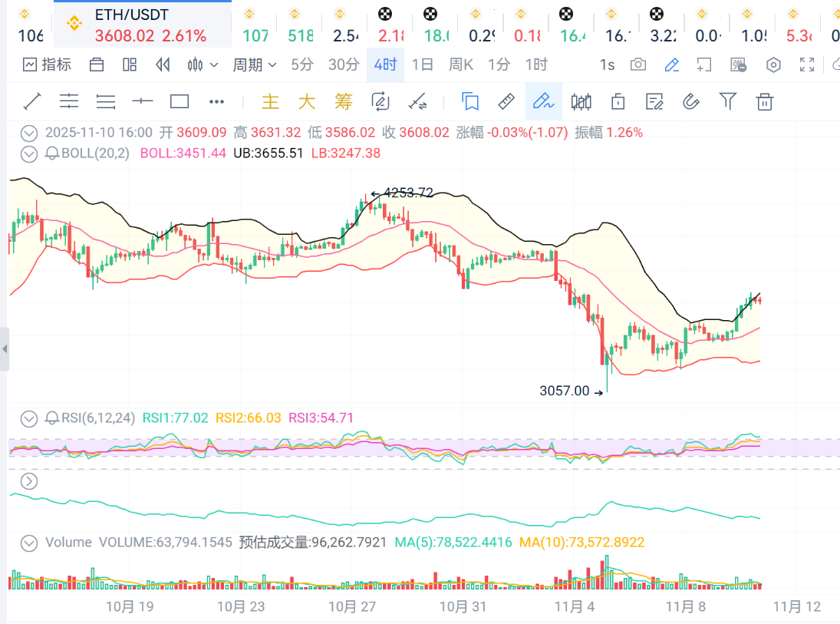Open the 指标 indicators button

[48, 65]
